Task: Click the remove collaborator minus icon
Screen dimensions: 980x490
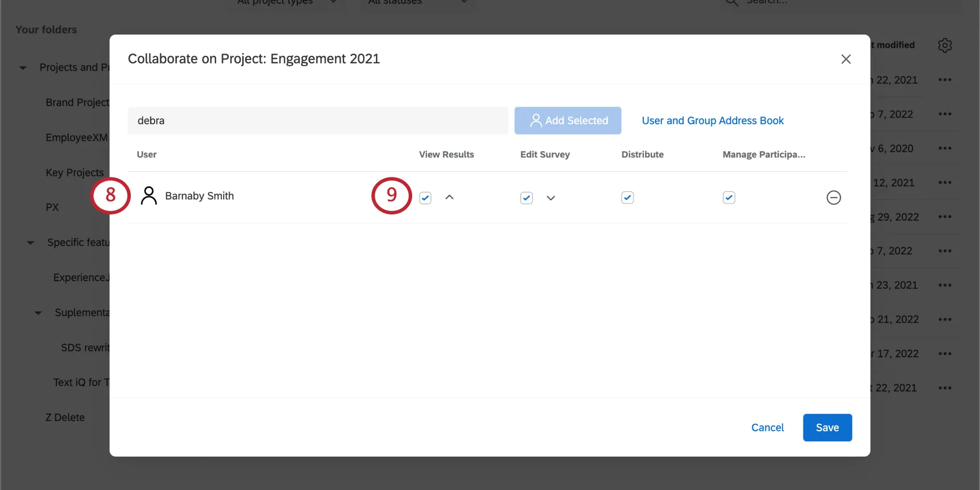Action: pyautogui.click(x=834, y=198)
